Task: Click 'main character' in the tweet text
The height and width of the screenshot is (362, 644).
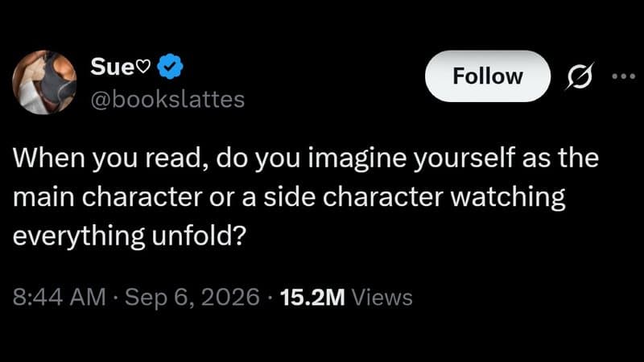Action: 108,197
